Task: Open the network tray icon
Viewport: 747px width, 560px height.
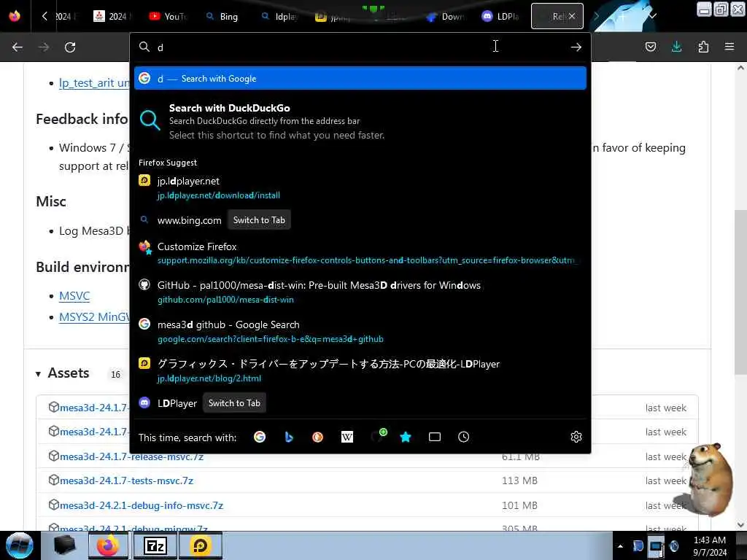Action: [x=656, y=546]
